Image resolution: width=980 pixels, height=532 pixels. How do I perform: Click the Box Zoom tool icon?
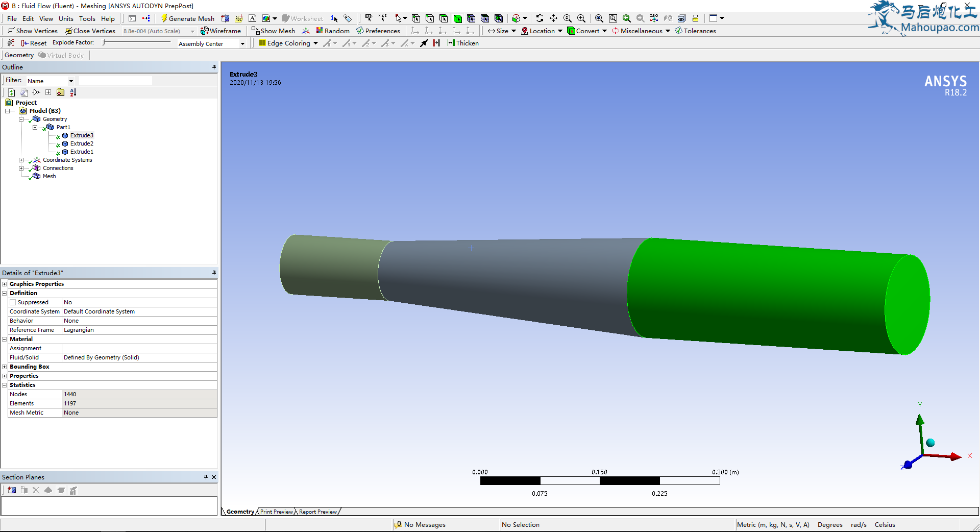tap(581, 18)
